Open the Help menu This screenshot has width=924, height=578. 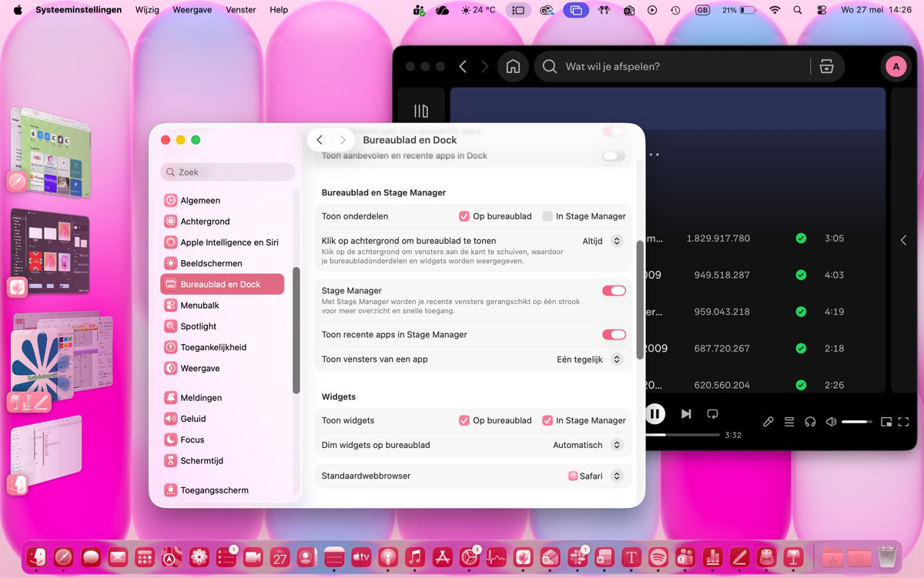[x=279, y=10]
